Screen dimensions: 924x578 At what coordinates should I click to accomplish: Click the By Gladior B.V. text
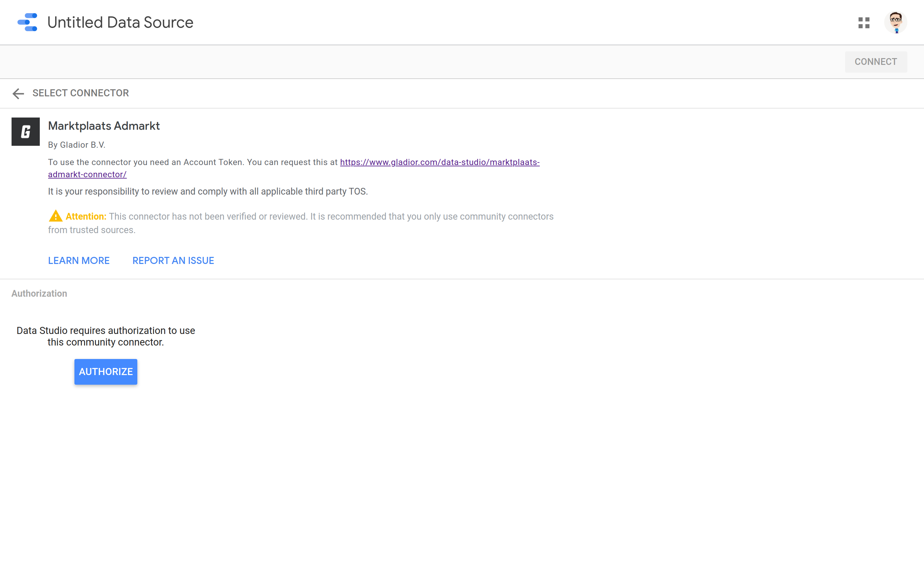pos(77,145)
